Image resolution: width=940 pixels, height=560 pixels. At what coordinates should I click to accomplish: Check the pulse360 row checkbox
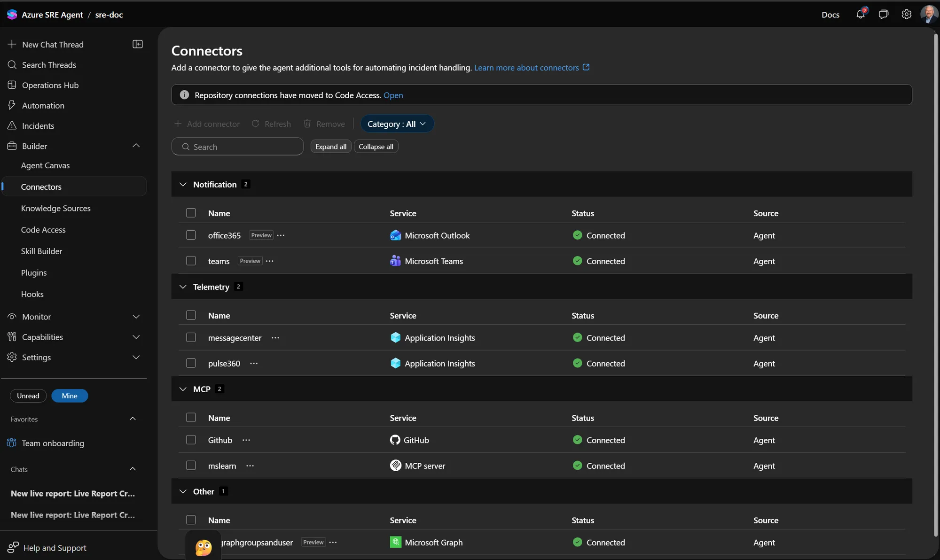click(191, 363)
